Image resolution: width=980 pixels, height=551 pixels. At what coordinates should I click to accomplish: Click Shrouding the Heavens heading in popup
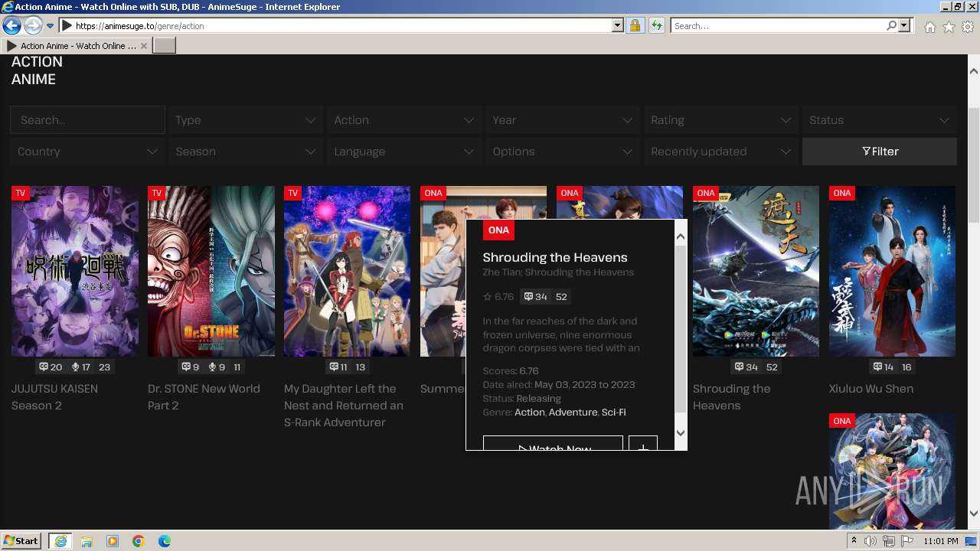555,257
